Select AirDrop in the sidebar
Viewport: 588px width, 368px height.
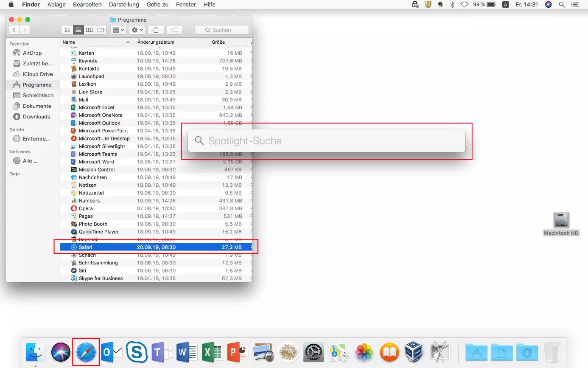coord(32,53)
